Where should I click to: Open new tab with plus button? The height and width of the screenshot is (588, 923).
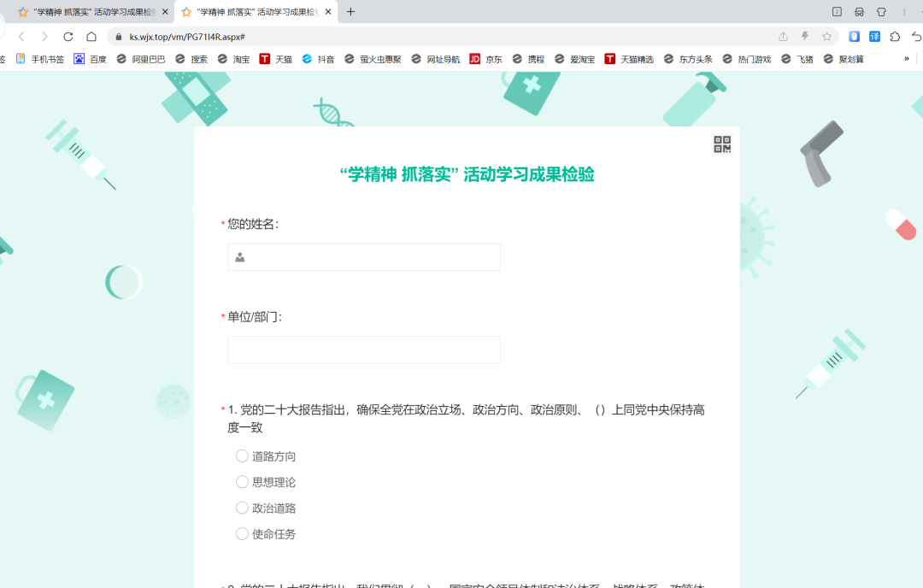click(350, 12)
